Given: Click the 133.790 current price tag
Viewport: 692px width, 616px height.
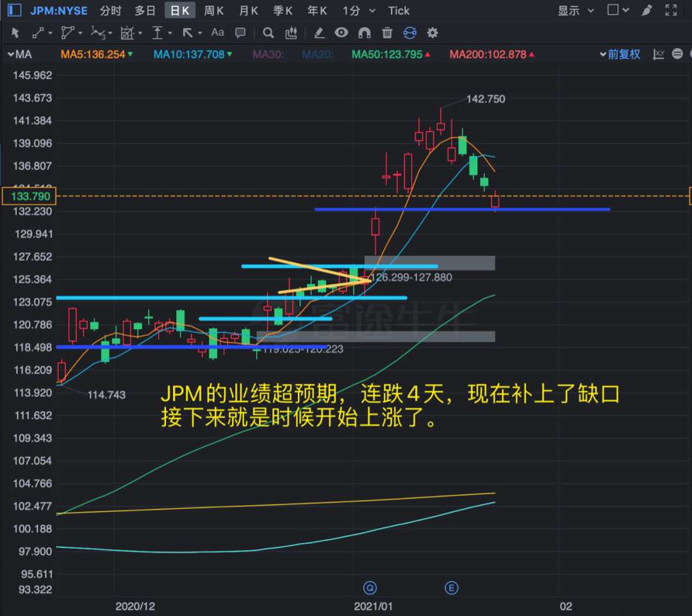Looking at the screenshot, I should coord(29,196).
